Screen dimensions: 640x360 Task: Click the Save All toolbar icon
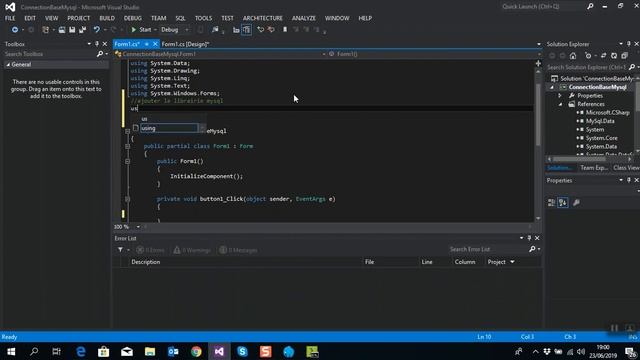pos(82,30)
